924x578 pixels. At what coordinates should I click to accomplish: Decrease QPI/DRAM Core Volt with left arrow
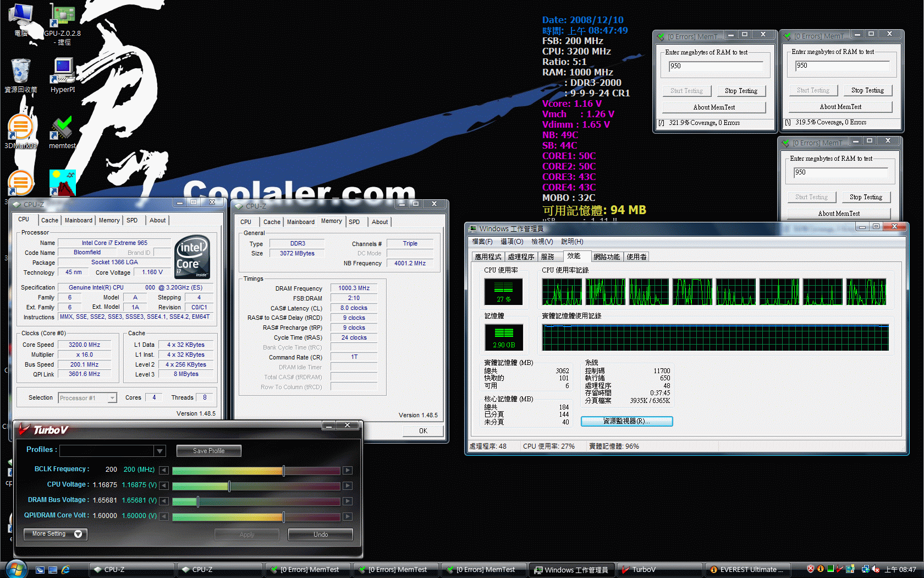click(x=163, y=516)
